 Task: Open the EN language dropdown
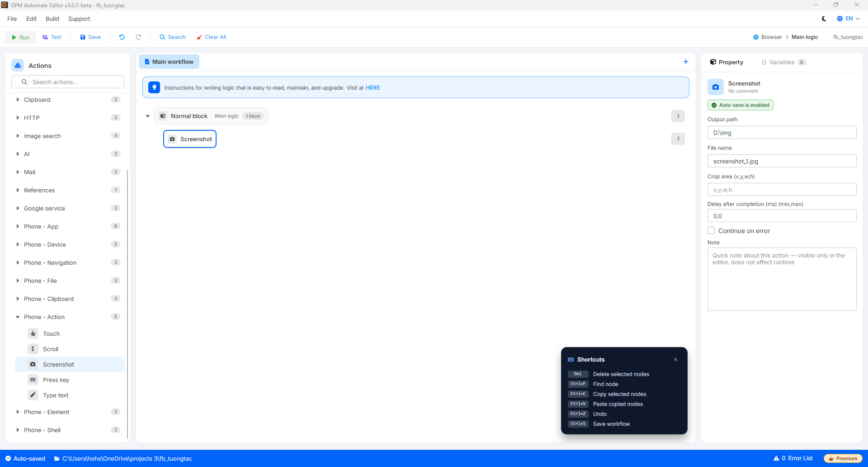click(x=848, y=19)
